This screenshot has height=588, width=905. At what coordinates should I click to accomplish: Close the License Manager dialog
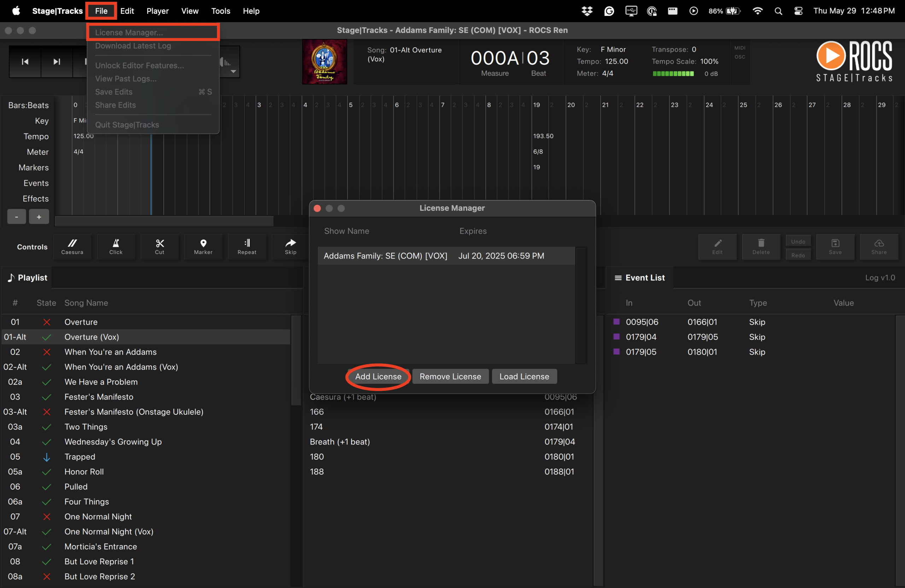[317, 208]
